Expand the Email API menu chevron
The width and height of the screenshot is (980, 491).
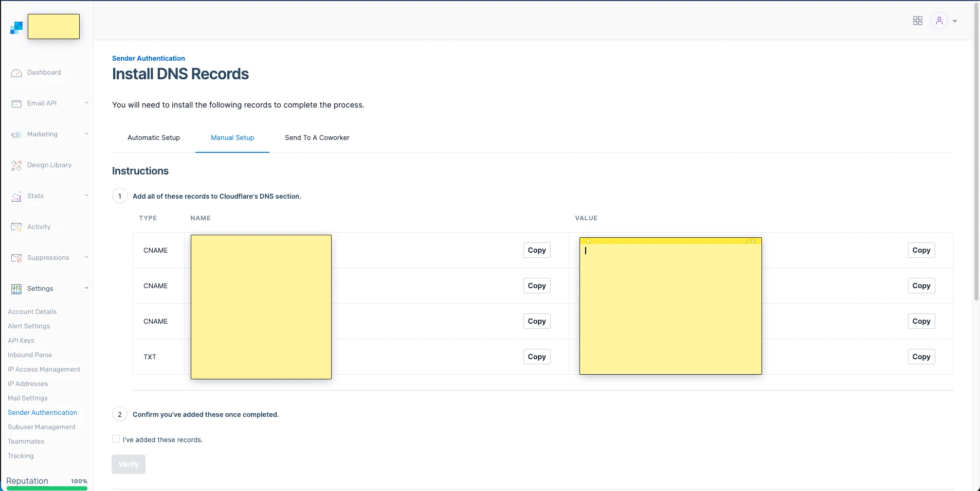pos(86,103)
